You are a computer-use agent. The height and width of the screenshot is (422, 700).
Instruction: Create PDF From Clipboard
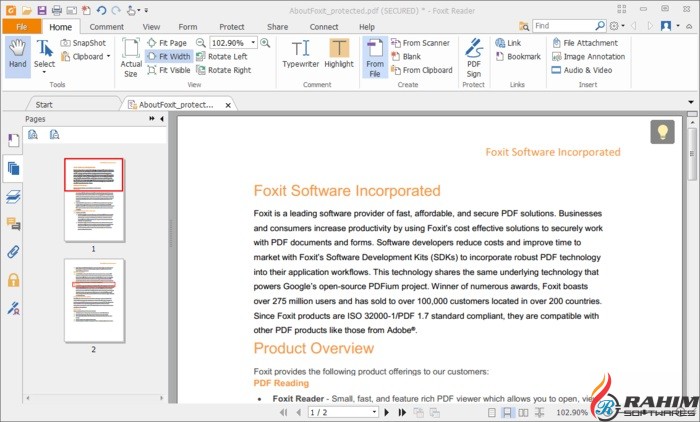tap(422, 70)
